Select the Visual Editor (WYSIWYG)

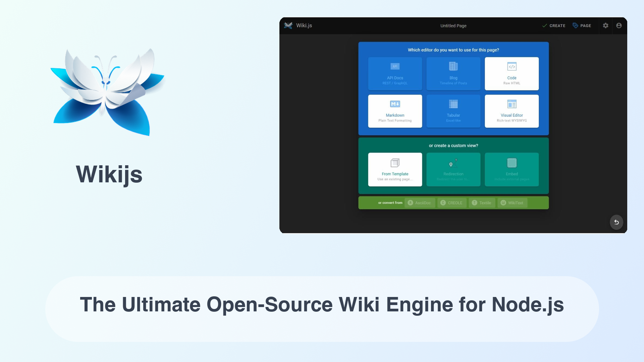[x=511, y=111]
